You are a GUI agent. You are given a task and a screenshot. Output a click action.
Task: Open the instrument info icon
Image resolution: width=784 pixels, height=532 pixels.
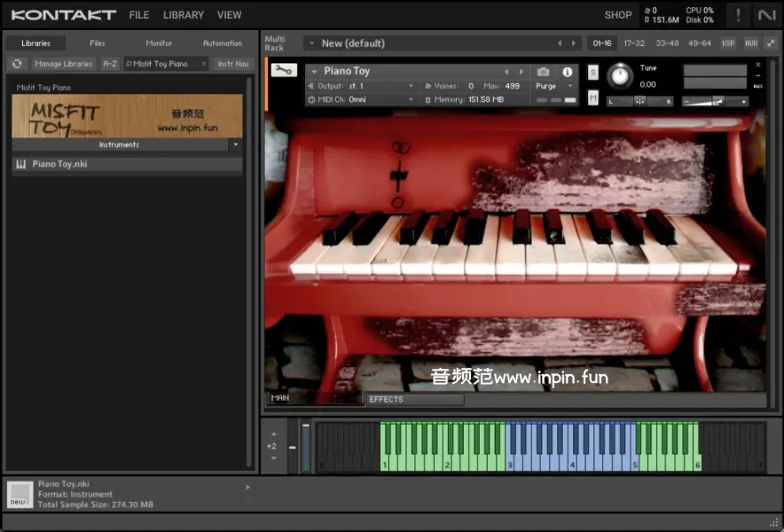(568, 72)
